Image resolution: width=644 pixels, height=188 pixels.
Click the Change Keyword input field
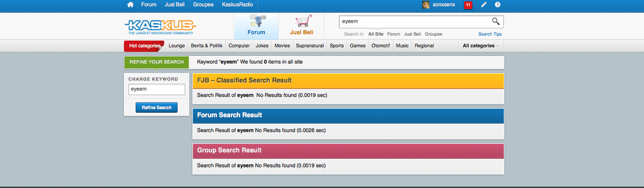[x=157, y=89]
